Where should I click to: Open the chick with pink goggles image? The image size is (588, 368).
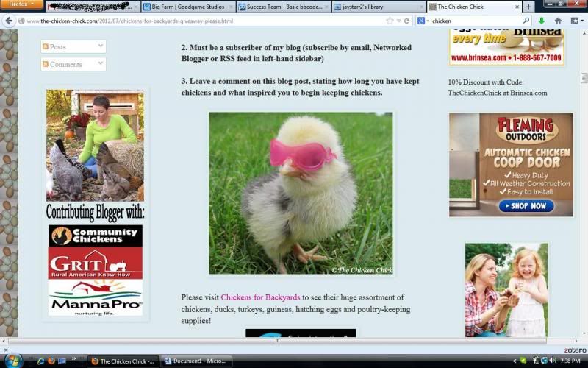coord(301,194)
